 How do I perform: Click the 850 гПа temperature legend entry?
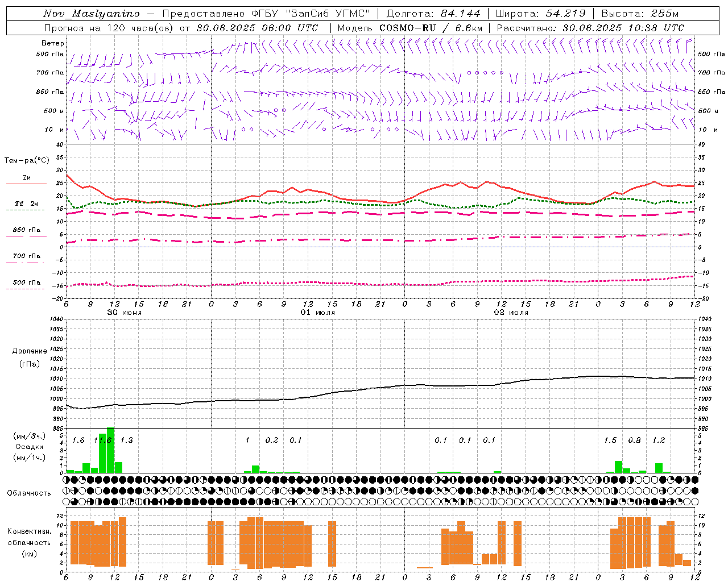click(26, 230)
